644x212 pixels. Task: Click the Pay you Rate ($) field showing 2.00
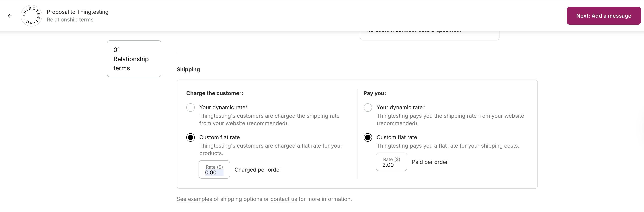pyautogui.click(x=391, y=162)
